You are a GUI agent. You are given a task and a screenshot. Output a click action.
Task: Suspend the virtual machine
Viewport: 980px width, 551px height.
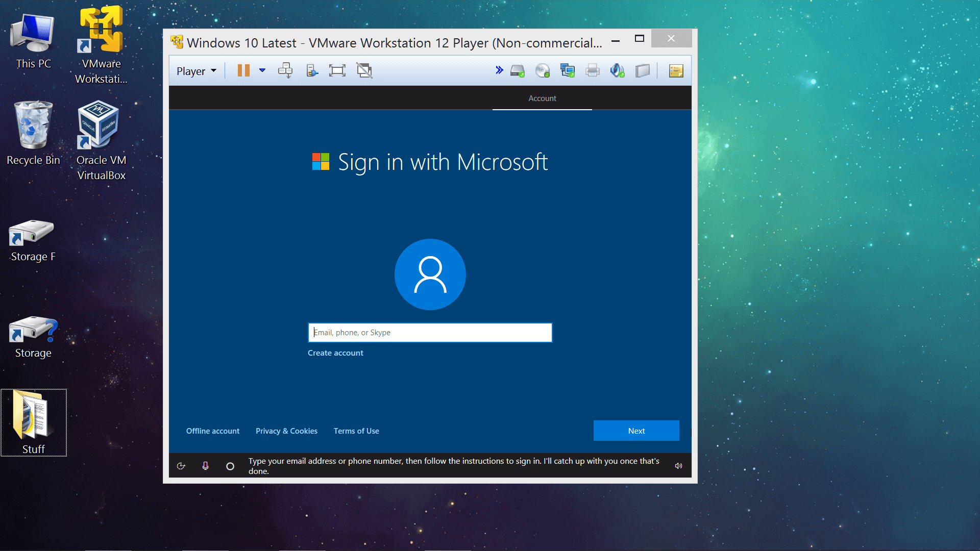pyautogui.click(x=243, y=70)
